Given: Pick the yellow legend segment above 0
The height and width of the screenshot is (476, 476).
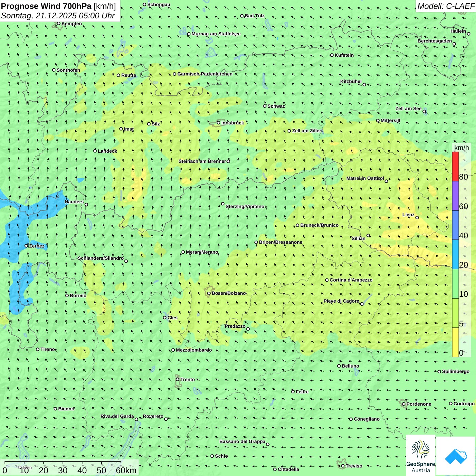Looking at the screenshot, I should [455, 342].
